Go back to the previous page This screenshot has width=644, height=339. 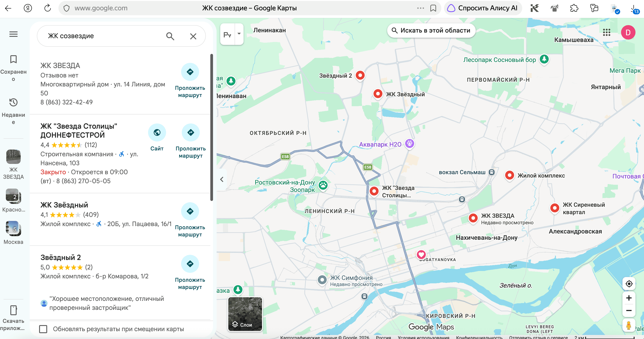coord(8,8)
